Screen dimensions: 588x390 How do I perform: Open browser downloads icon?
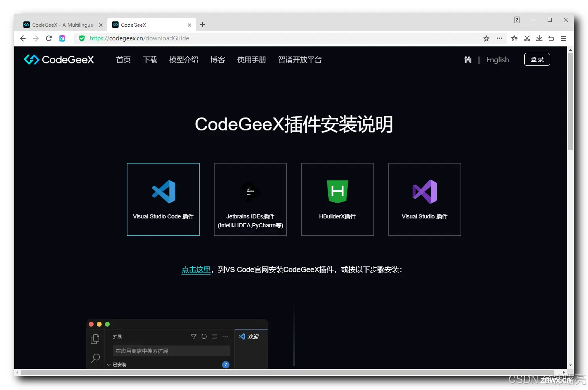coord(539,38)
